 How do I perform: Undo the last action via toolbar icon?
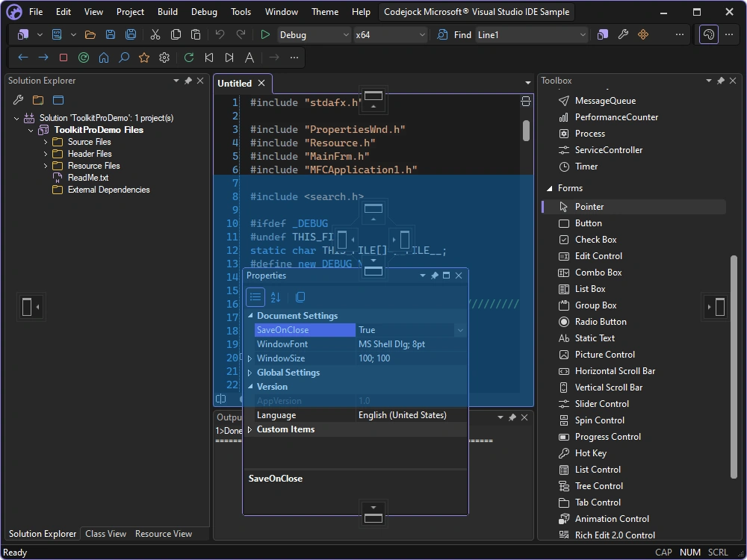[220, 35]
